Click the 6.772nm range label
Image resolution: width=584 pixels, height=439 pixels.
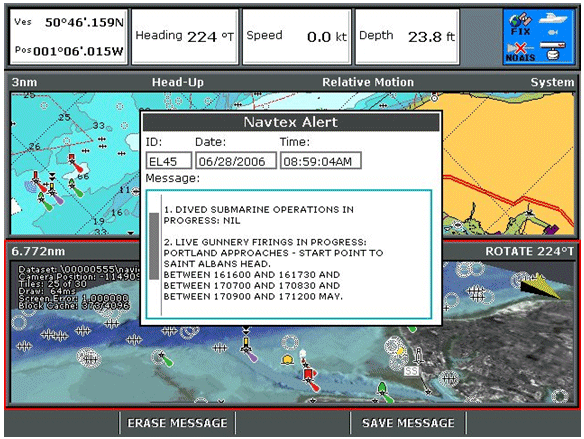tap(38, 251)
